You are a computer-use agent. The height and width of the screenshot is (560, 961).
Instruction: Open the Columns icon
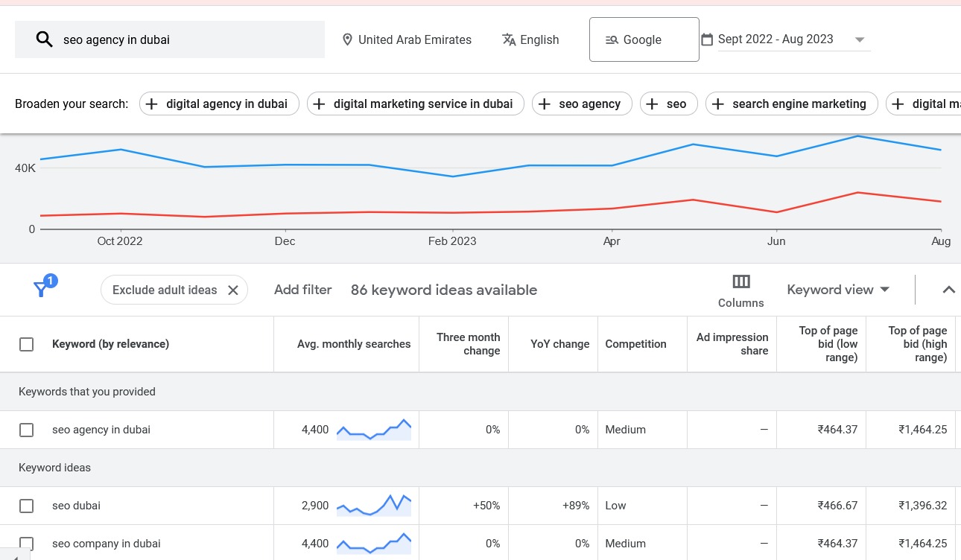(x=741, y=281)
